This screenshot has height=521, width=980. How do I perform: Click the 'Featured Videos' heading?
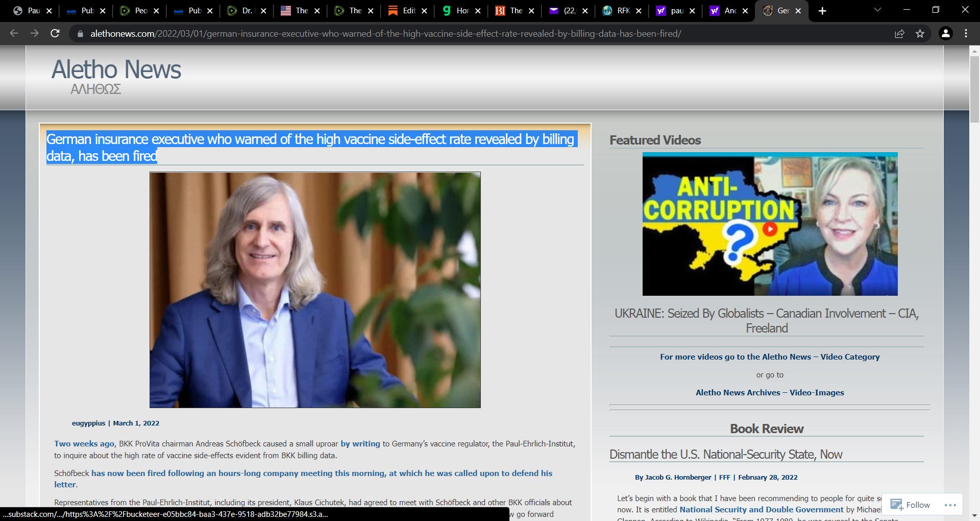pos(655,140)
